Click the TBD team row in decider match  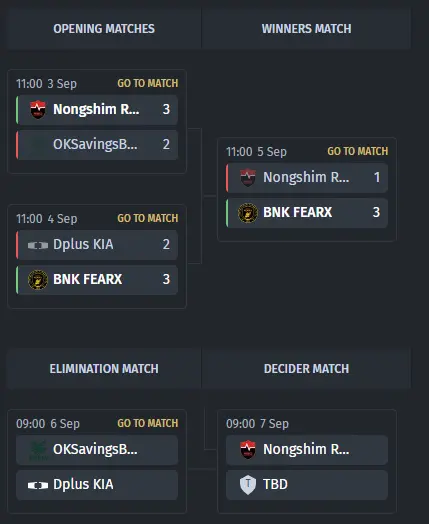[307, 485]
